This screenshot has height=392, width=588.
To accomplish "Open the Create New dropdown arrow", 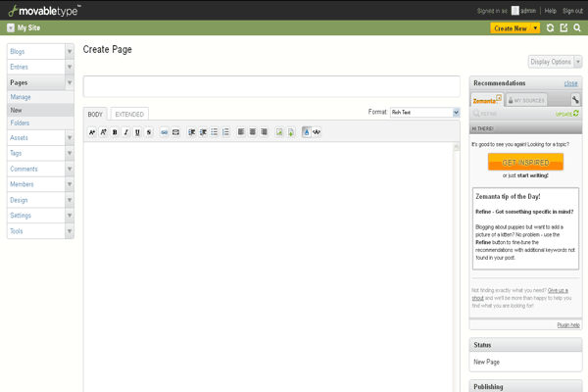I will (535, 28).
